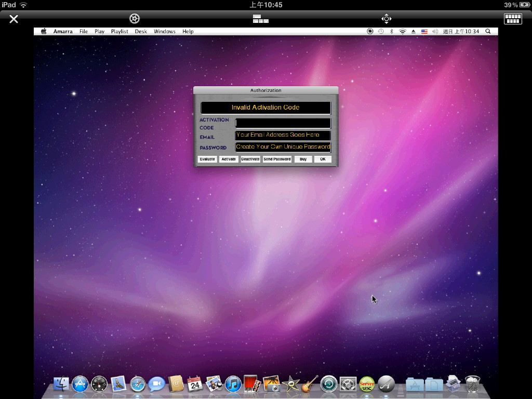Open System Preferences from the Dock
Image resolution: width=532 pixels, height=399 pixels.
click(348, 384)
